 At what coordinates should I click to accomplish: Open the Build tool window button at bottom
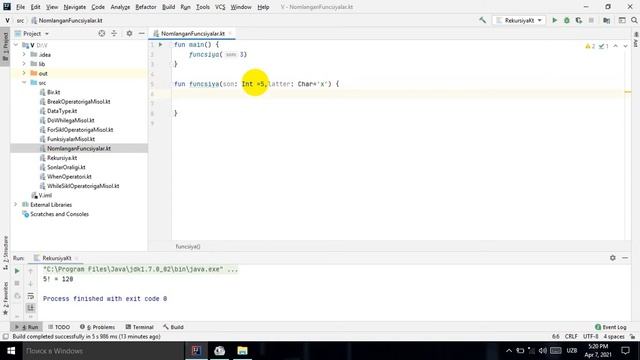tap(173, 327)
